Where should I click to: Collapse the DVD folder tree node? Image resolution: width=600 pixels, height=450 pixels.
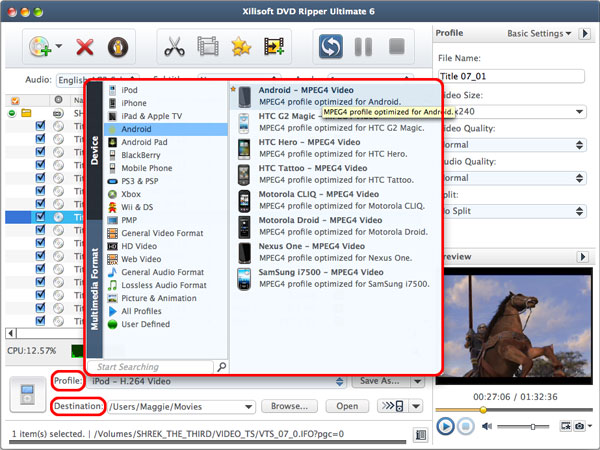(12, 113)
